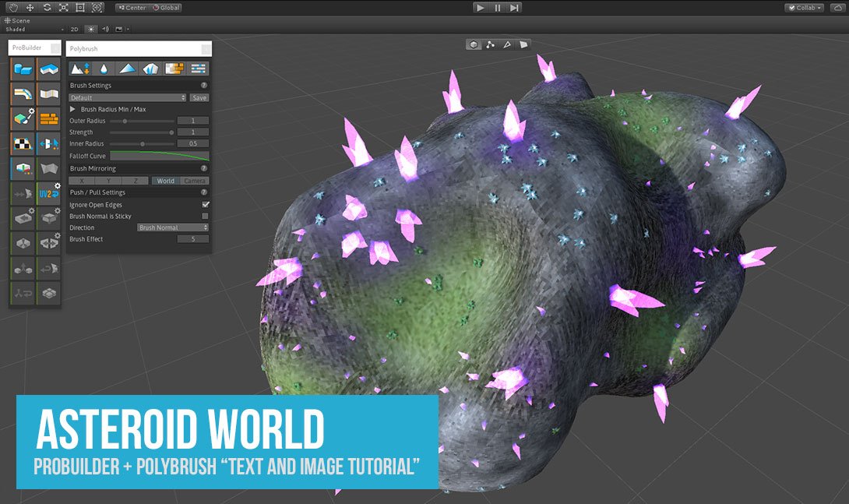Image resolution: width=849 pixels, height=504 pixels.
Task: Select the Scale tool in top toolbar
Action: coord(63,7)
